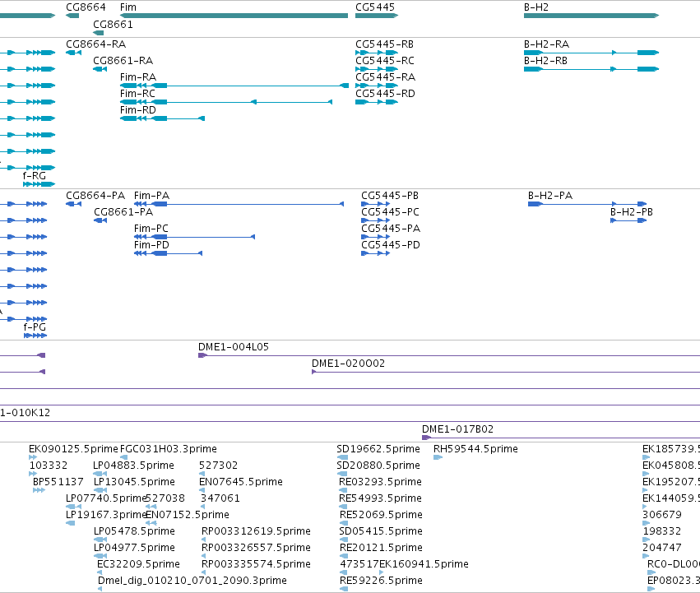Viewport: 700px width, 593px height.
Task: Select BAC clone DME1-017B02
Action: point(457,429)
